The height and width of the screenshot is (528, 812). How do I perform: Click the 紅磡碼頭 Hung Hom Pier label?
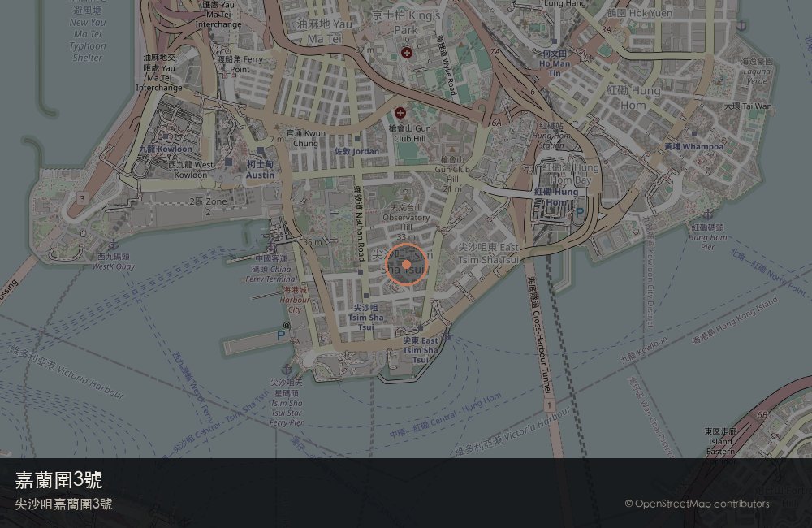tap(708, 237)
